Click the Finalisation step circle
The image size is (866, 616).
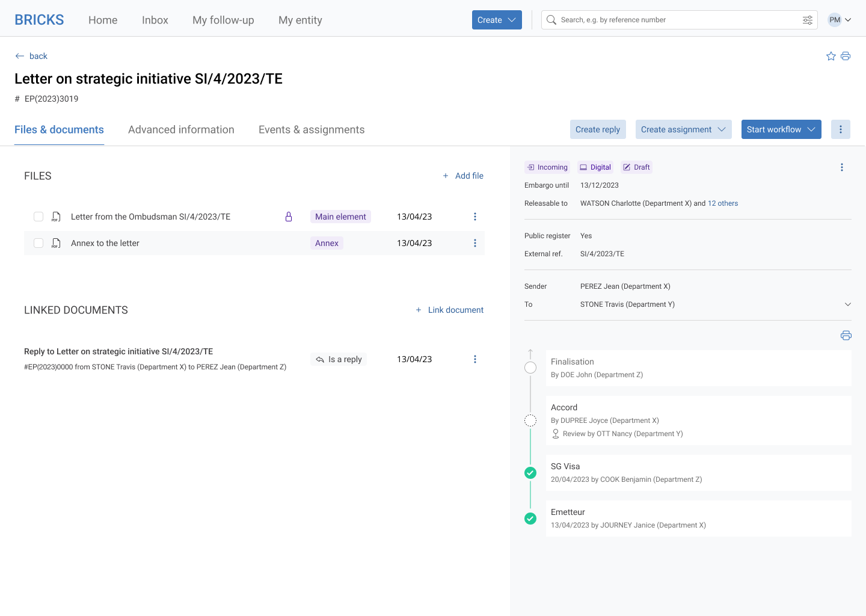[530, 368]
